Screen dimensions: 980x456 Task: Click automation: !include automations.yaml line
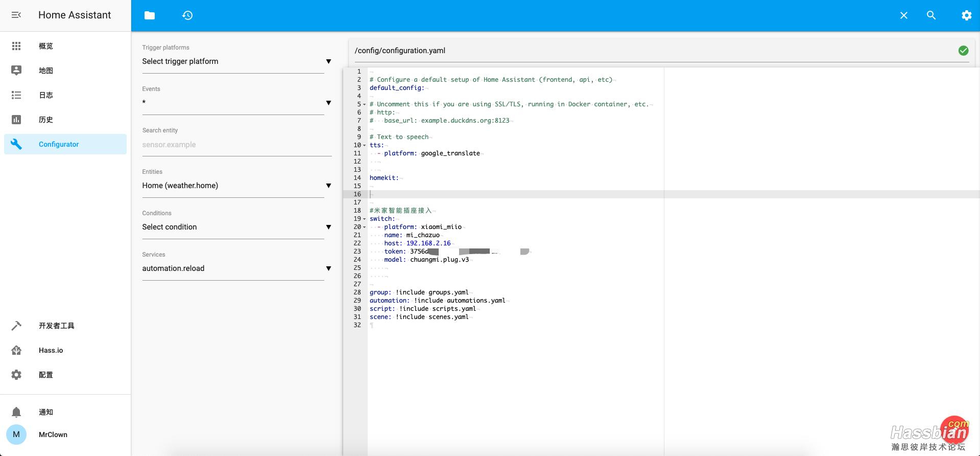[438, 301]
